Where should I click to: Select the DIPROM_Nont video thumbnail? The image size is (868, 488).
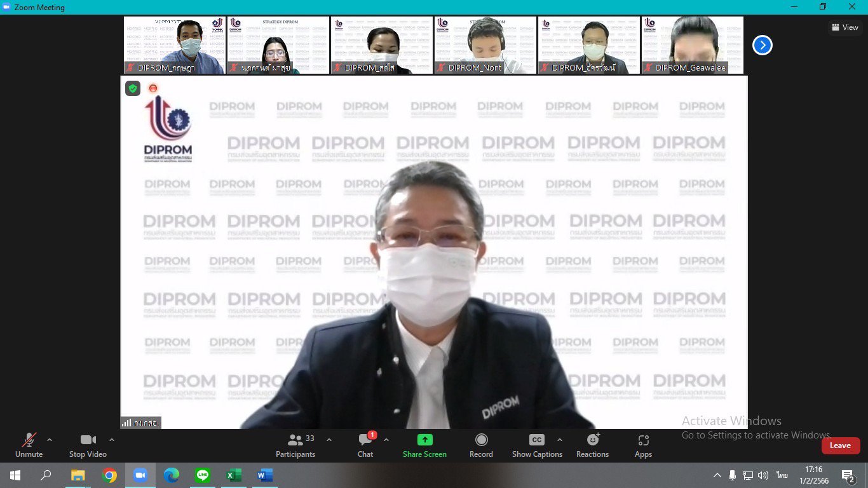[x=485, y=45]
